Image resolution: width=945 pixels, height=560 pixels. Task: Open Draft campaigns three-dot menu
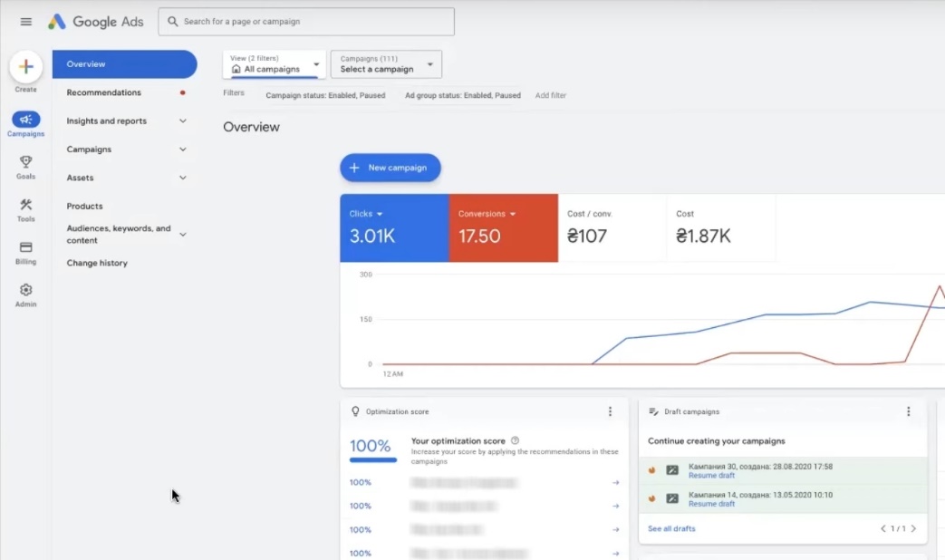click(908, 411)
